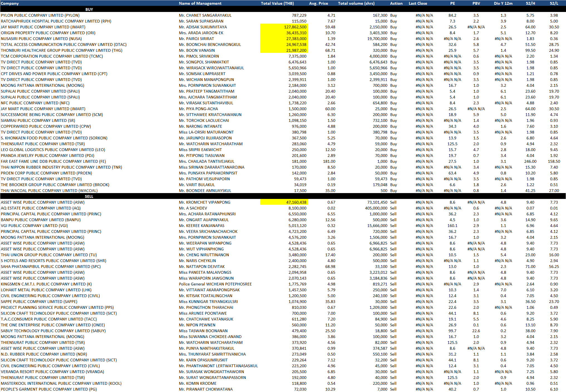566x392 pixels.
Task: Click the PBV column header
Action: point(476,3)
